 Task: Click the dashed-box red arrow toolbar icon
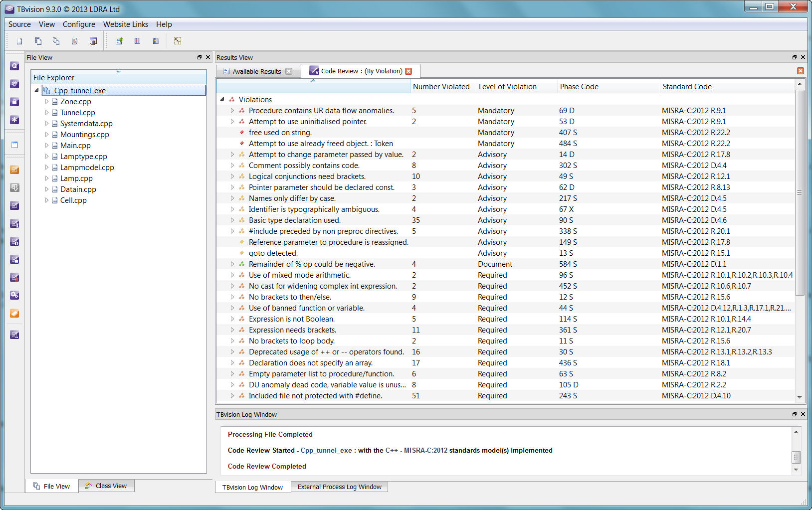pos(178,41)
